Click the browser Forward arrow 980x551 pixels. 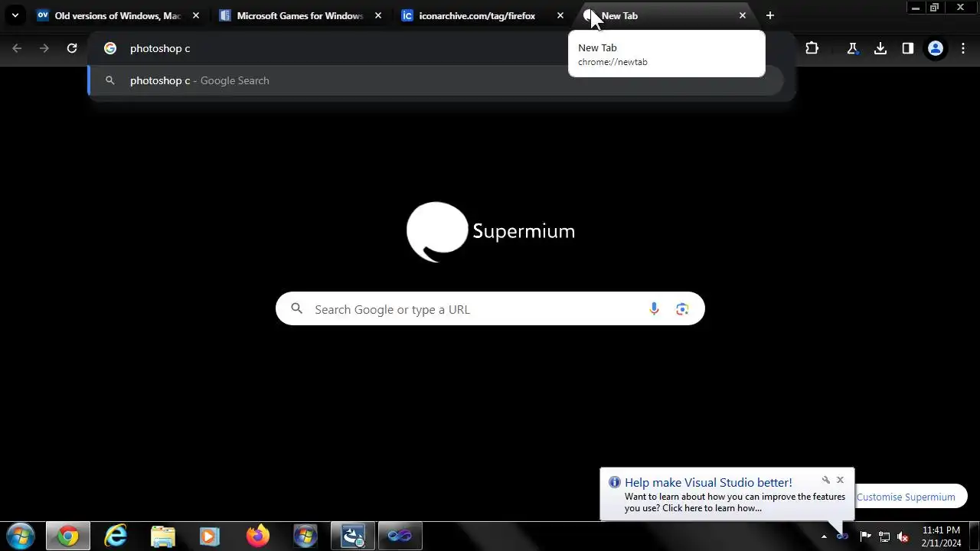44,48
